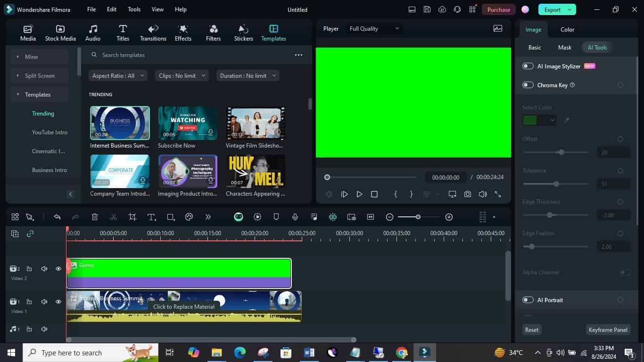Click the Text tool icon above the timeline
The width and height of the screenshot is (644, 362).
tap(151, 217)
